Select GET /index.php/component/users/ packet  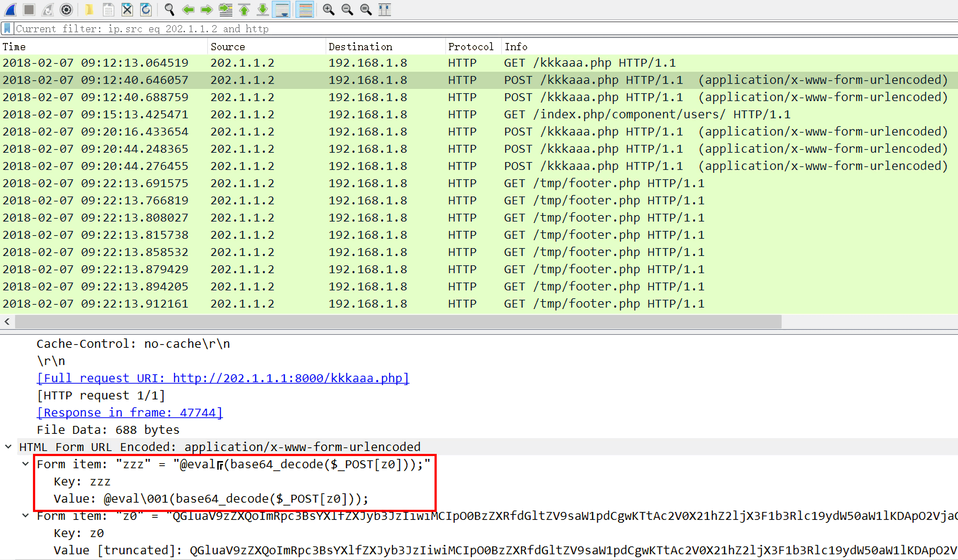[479, 114]
